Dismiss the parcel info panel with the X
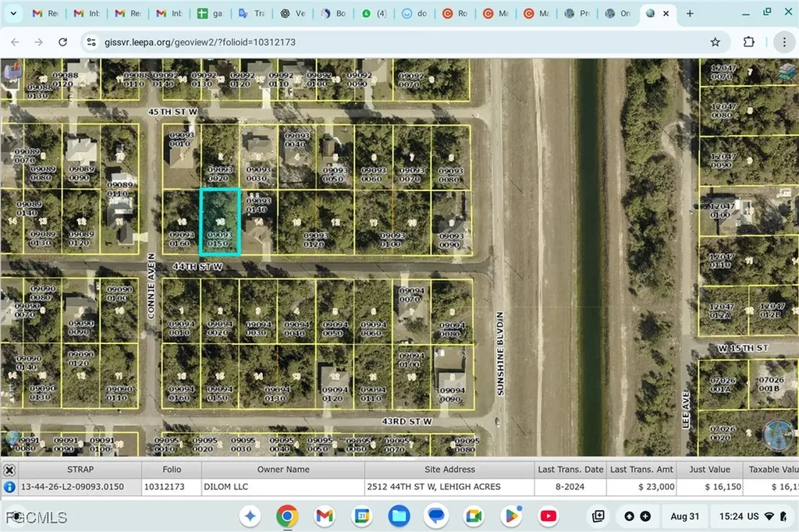 point(9,469)
